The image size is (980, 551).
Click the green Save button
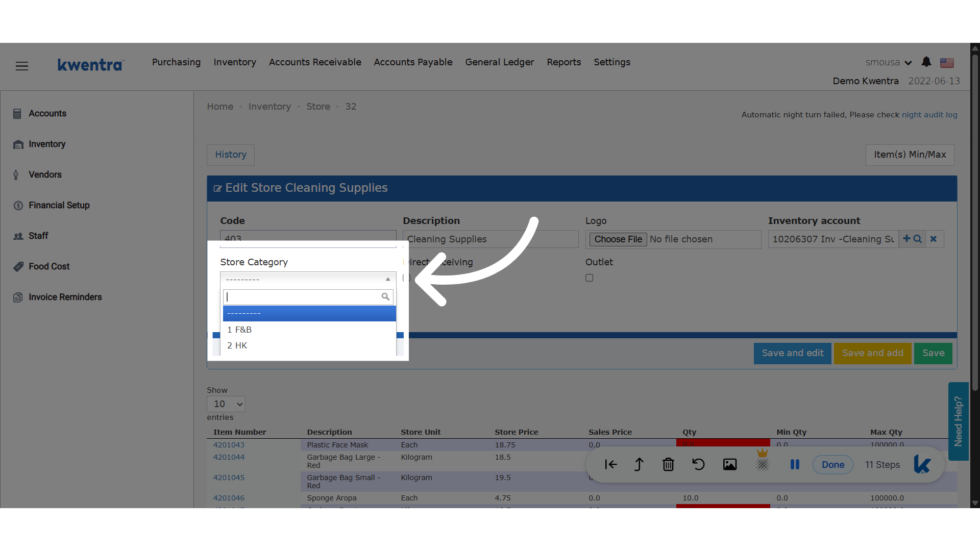pyautogui.click(x=933, y=353)
